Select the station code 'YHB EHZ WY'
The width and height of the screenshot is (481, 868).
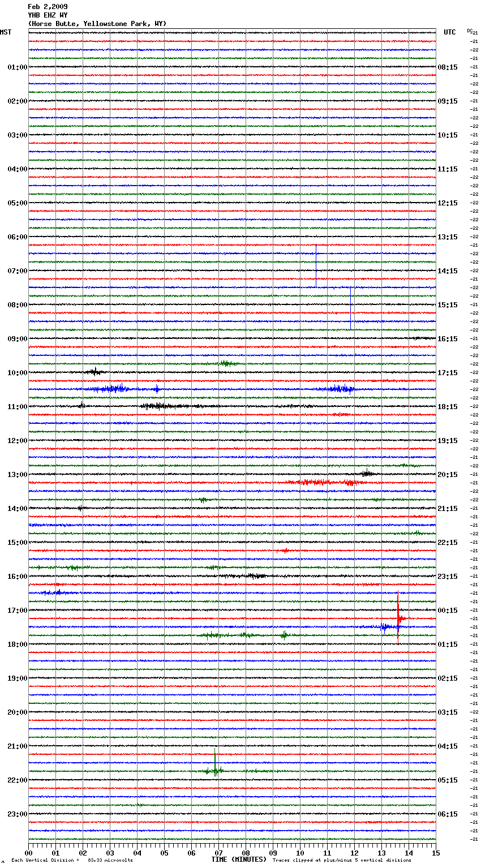point(48,15)
